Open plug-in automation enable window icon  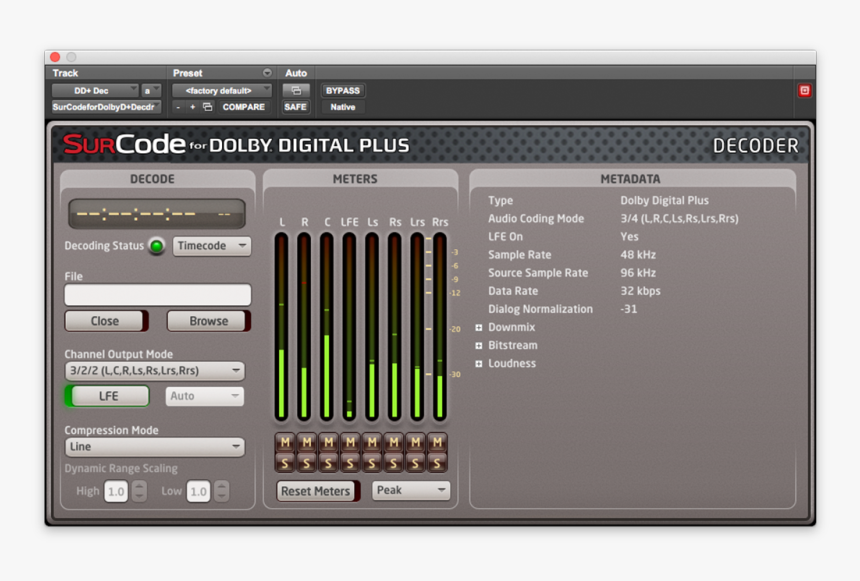click(x=296, y=91)
